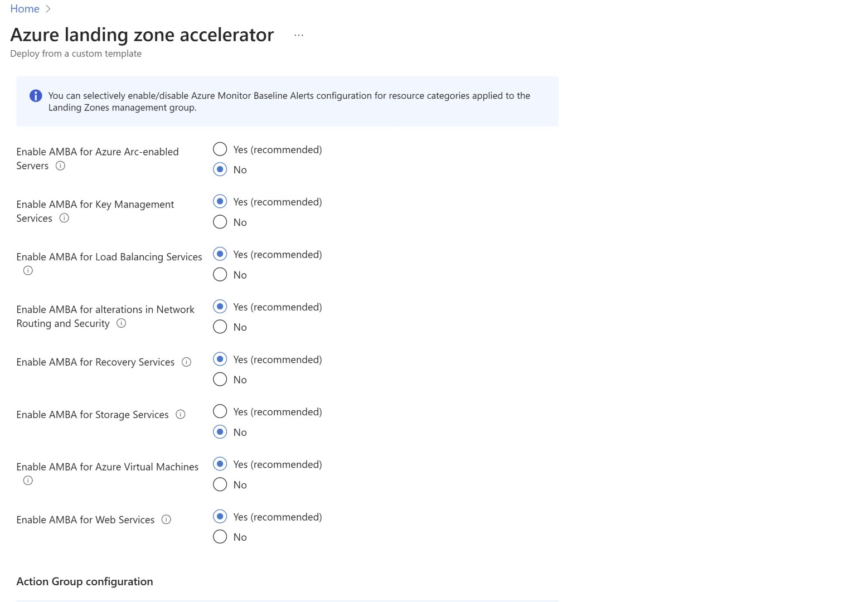The width and height of the screenshot is (868, 602).
Task: Choose No for Load Balancing Services
Action: (x=220, y=274)
